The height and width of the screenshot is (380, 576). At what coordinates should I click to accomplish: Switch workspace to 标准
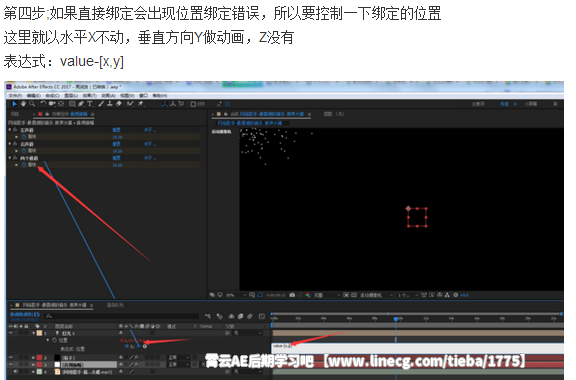tap(504, 104)
